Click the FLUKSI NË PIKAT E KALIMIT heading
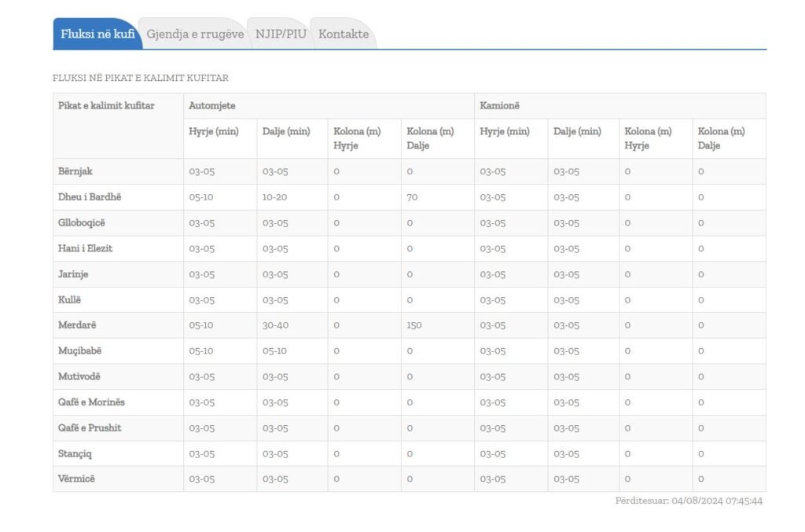Screen dimensions: 805x532 coord(141,78)
